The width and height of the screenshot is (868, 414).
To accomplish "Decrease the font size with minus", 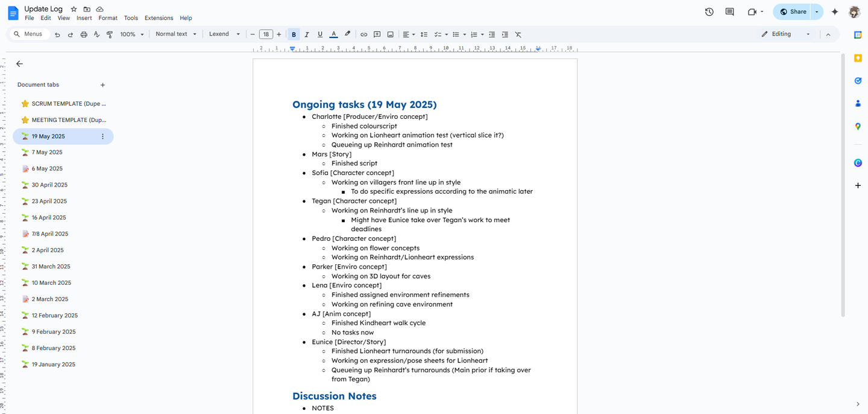I will 253,34.
